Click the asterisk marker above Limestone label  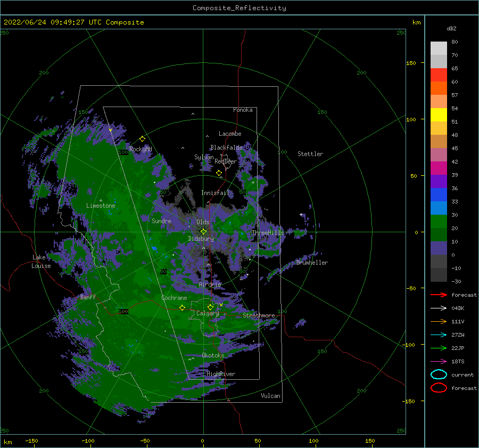point(101,201)
